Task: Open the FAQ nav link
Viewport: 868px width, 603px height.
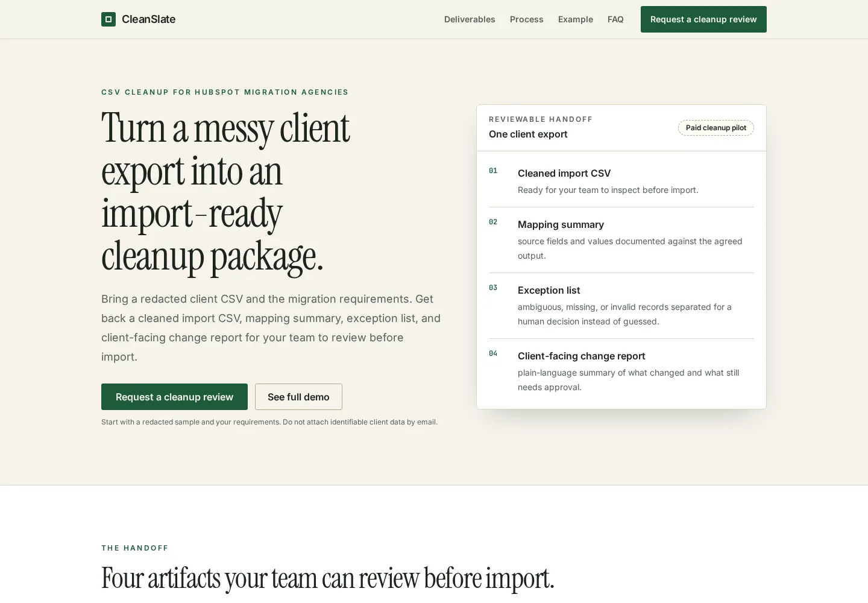Action: (x=615, y=19)
